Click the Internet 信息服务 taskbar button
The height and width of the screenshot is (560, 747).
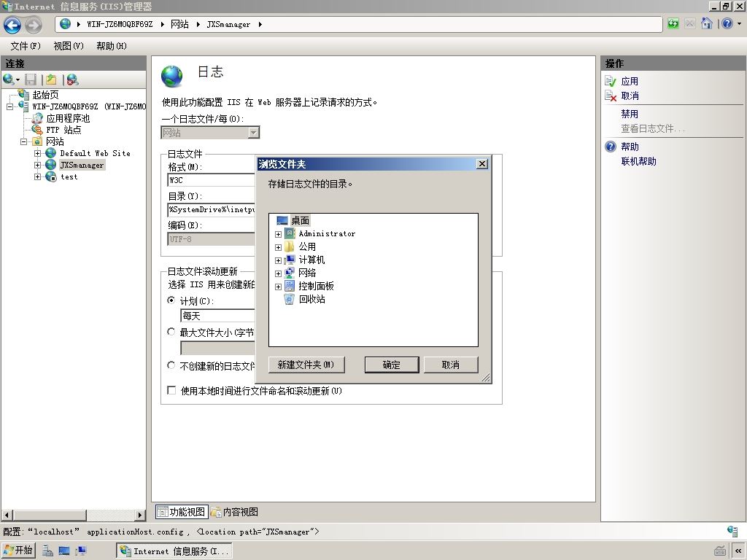[174, 551]
